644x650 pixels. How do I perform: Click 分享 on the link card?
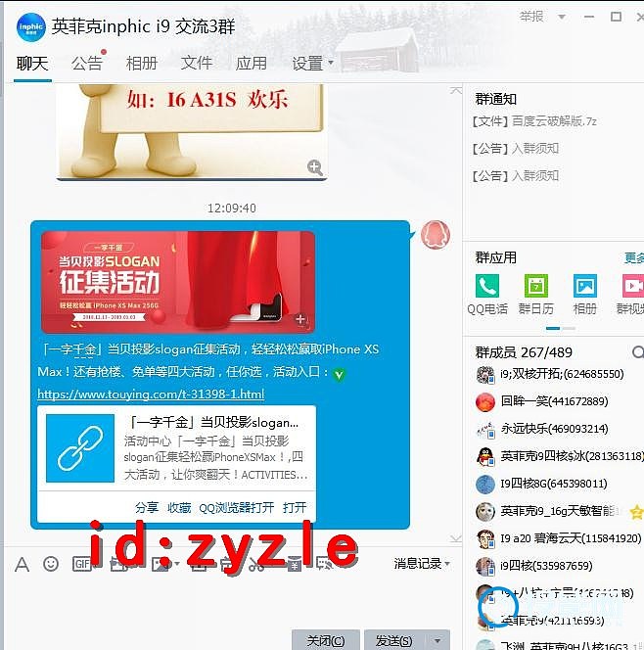click(147, 507)
